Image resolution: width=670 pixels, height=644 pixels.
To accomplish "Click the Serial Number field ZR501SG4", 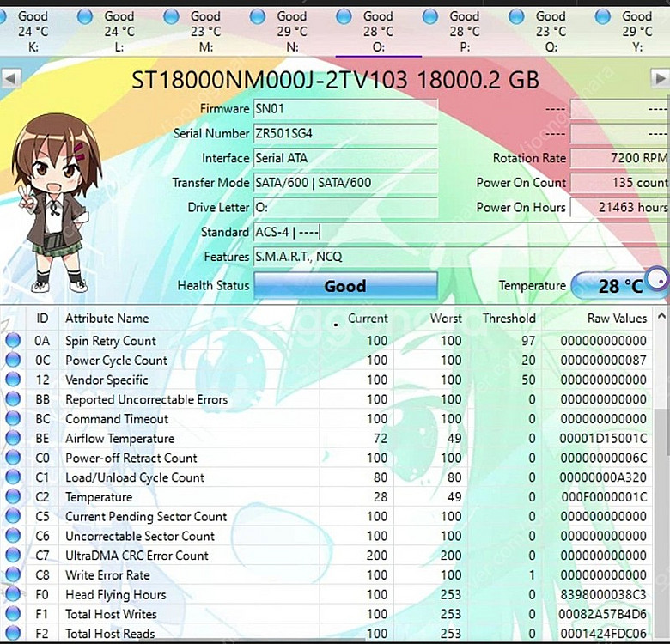I will [x=345, y=134].
